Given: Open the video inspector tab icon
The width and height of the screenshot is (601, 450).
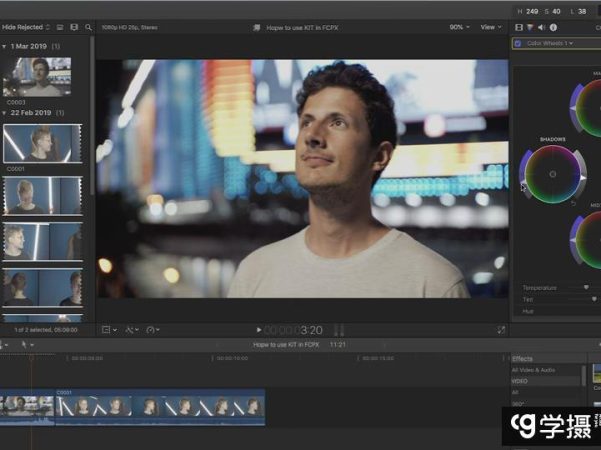Looking at the screenshot, I should (519, 27).
